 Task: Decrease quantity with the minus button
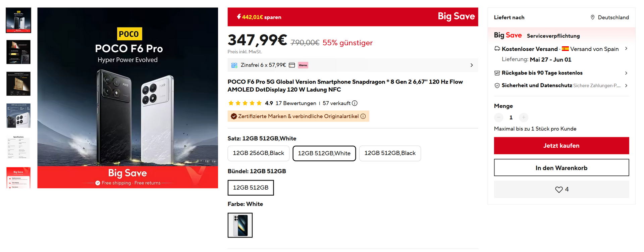tap(499, 117)
